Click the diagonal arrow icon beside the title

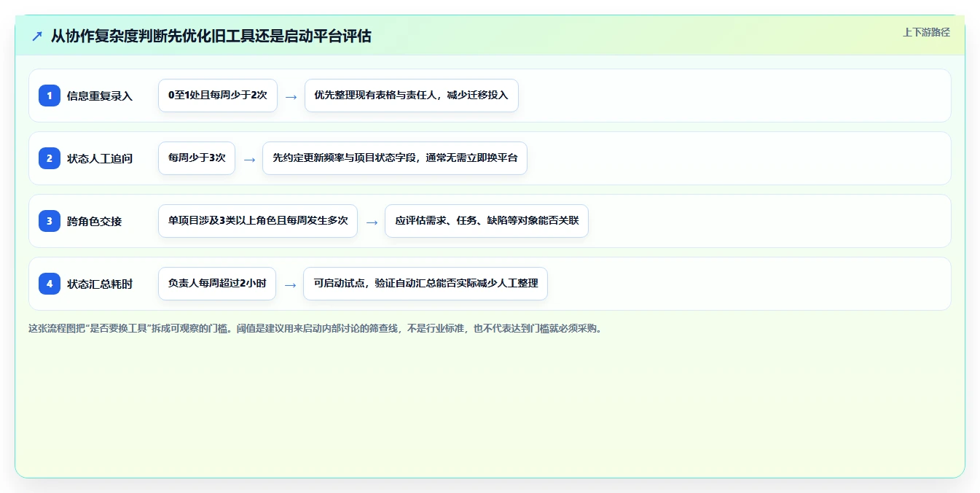37,36
